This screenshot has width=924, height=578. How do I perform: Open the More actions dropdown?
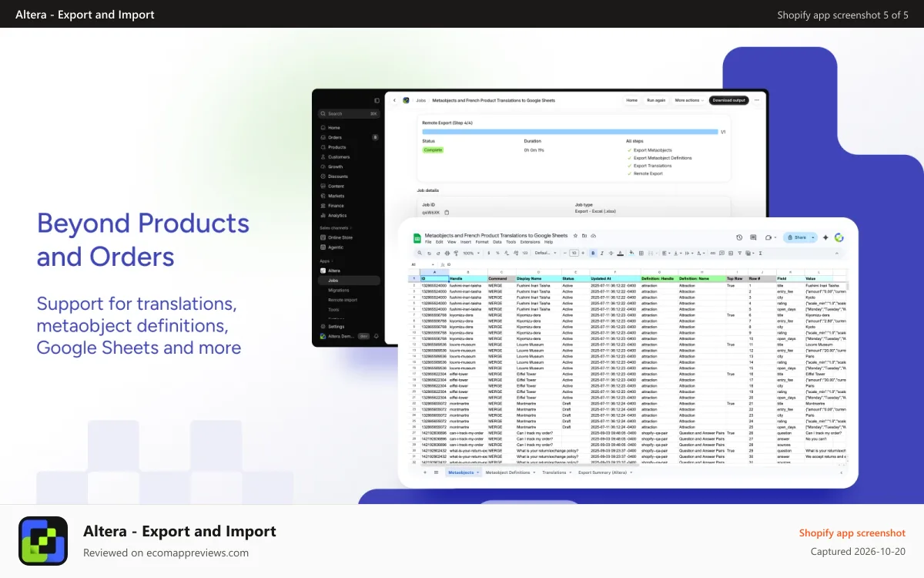[x=689, y=100]
